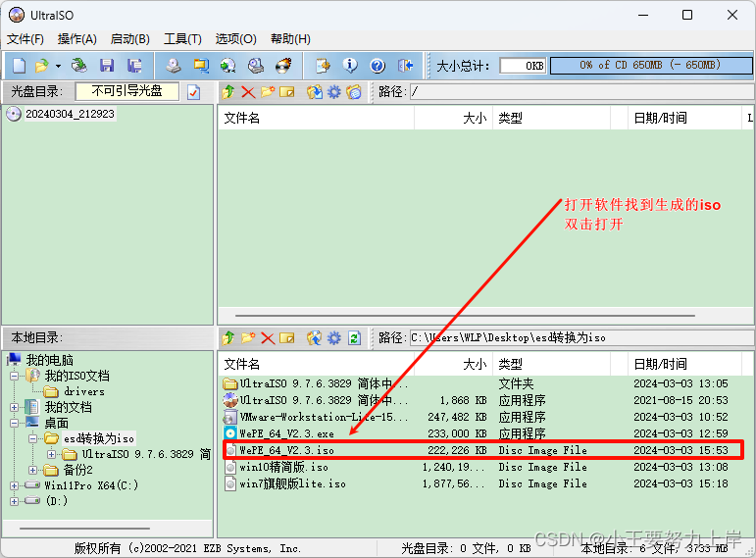Click the Save As icon
Viewport: 756px width, 558px height.
coord(134,65)
